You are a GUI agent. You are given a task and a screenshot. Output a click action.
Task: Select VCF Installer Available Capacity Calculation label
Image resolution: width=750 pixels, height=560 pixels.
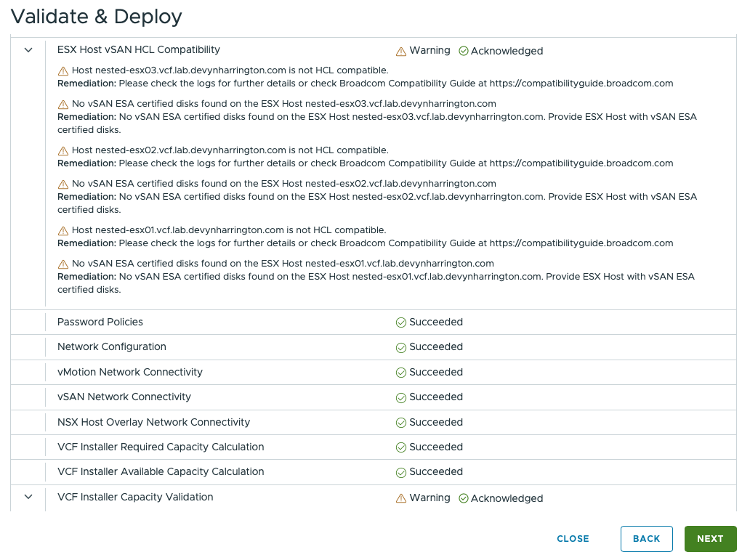click(x=160, y=472)
